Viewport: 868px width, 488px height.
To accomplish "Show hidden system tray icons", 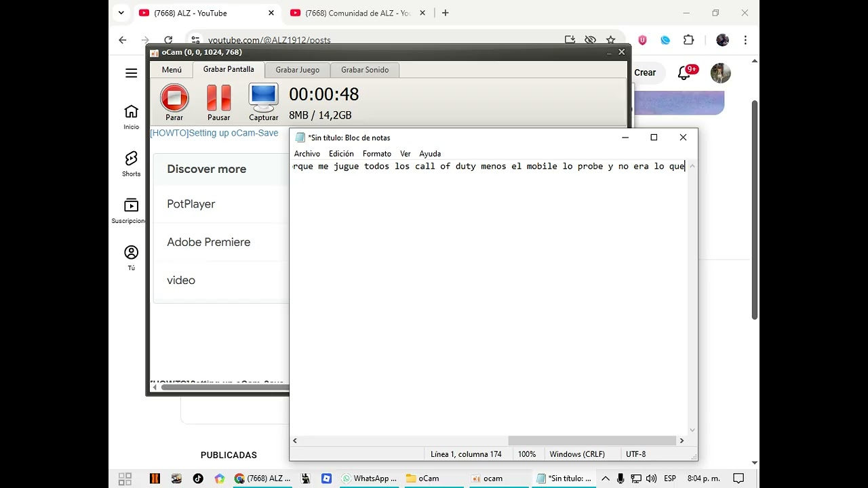I will [606, 479].
